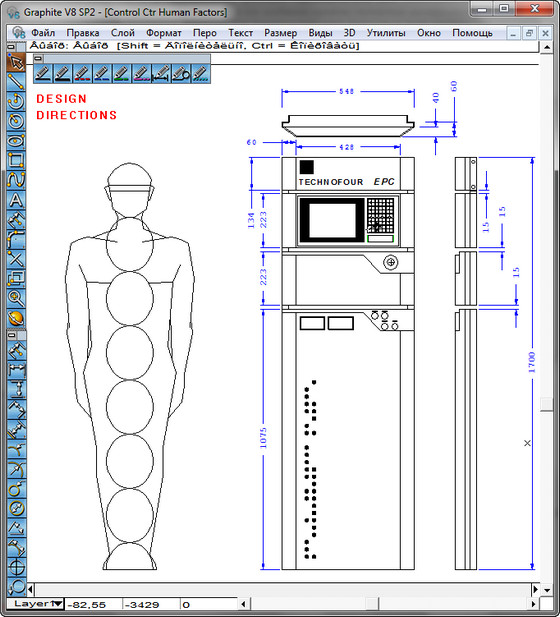Select the ellipse drawing tool
This screenshot has width=560, height=617.
click(16, 140)
